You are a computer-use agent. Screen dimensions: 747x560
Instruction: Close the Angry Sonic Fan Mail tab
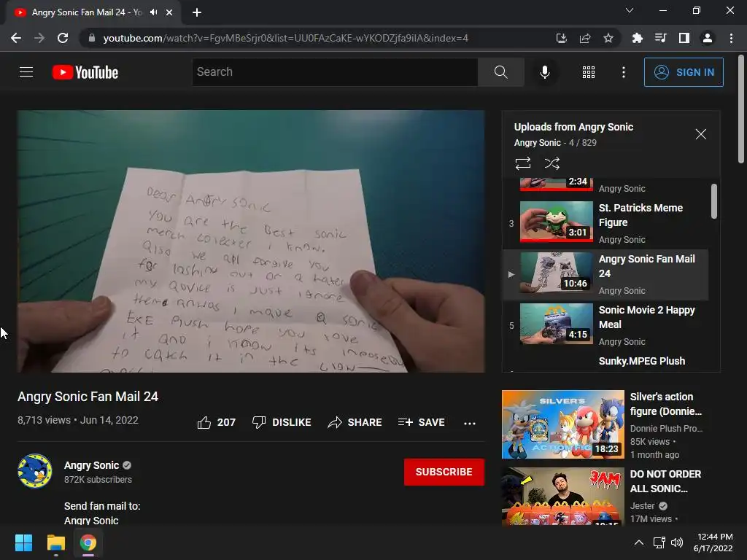coord(169,12)
